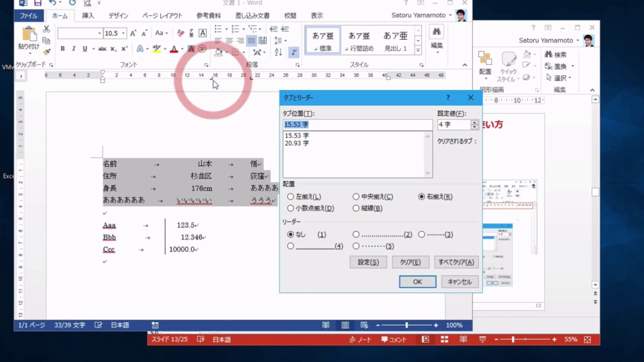Viewport: 644px width, 362px height.
Task: Select the 左揃え alignment radio button
Action: [x=291, y=197]
